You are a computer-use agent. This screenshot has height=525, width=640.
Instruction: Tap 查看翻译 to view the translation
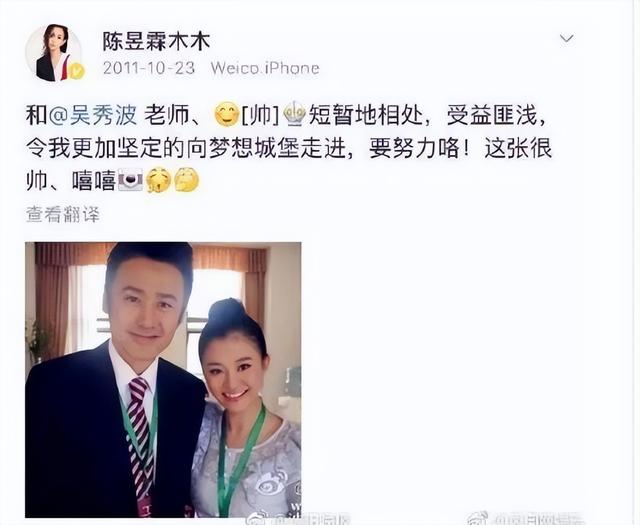(63, 214)
